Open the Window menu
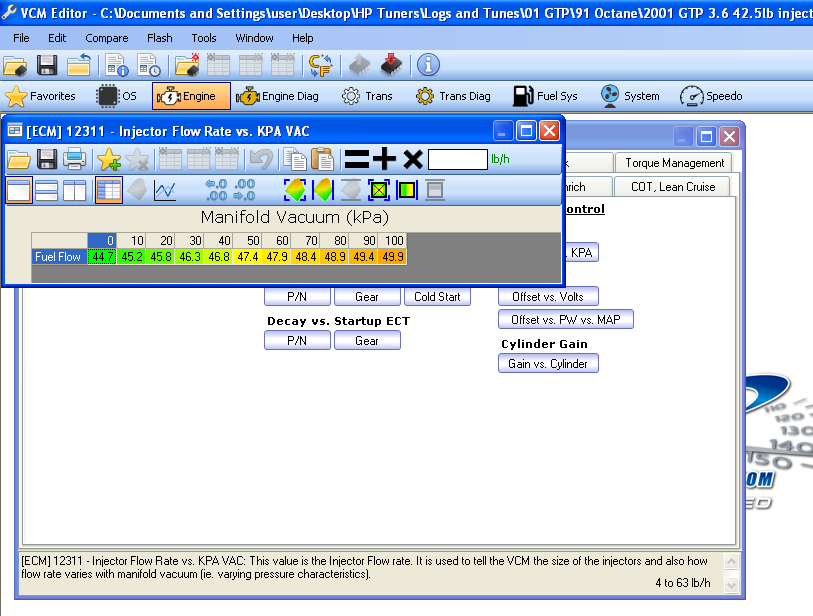 coord(254,38)
